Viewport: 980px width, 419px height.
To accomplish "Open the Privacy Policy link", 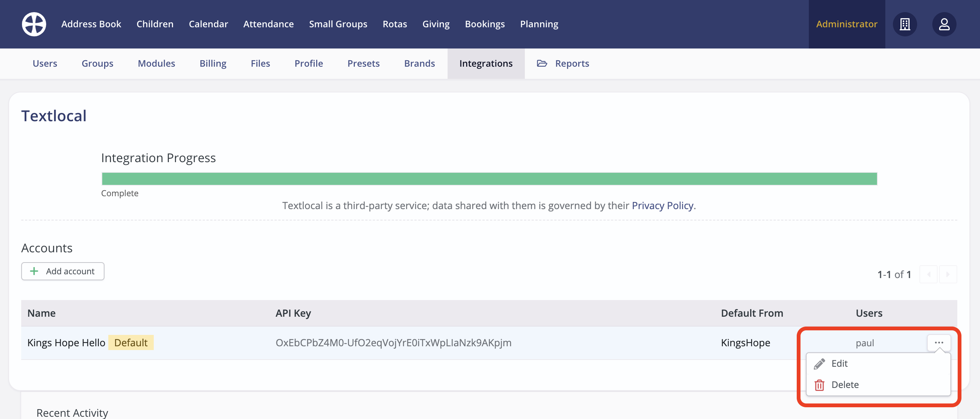I will [x=662, y=205].
